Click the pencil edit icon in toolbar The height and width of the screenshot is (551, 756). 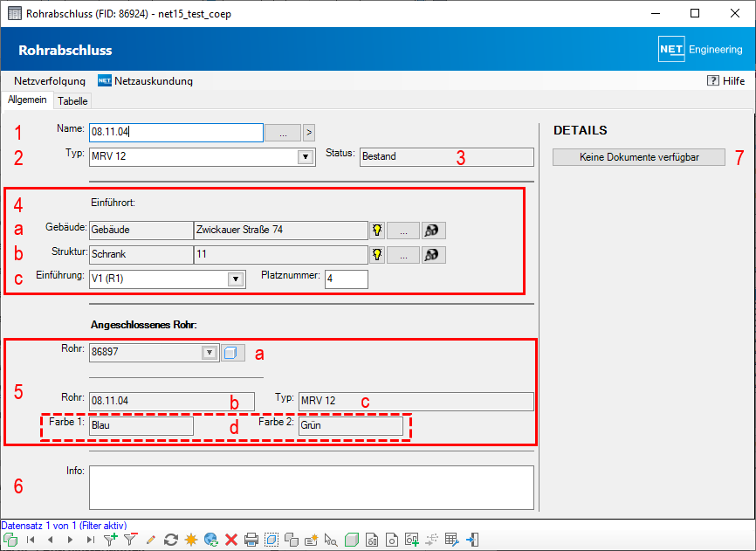tap(151, 541)
